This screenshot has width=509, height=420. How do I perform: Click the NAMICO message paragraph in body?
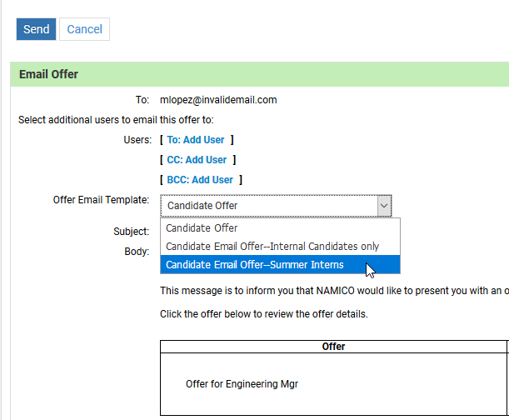333,291
